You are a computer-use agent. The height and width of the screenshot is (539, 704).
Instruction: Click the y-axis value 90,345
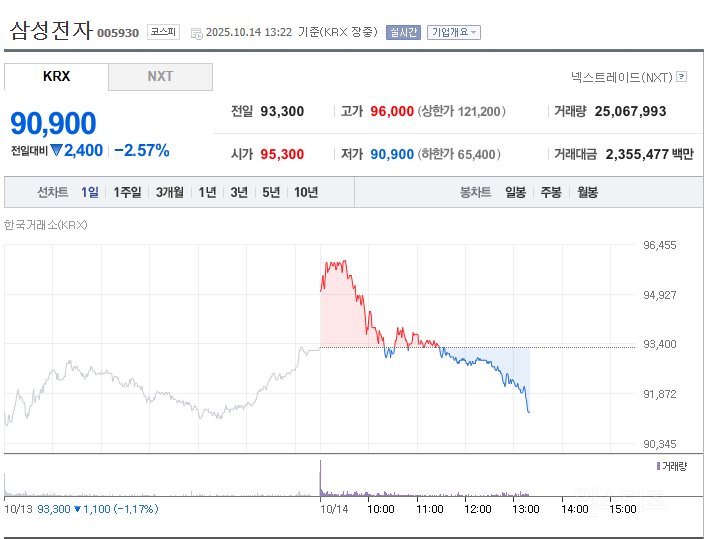point(660,444)
